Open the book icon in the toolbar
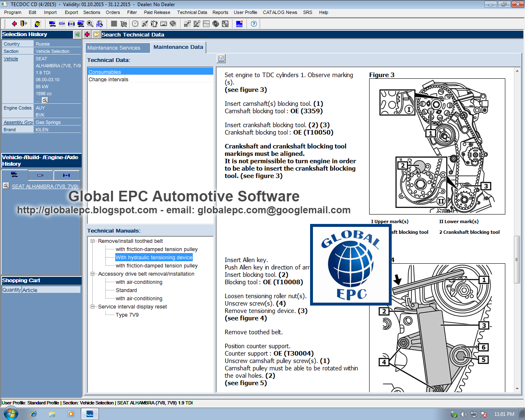The height and width of the screenshot is (420, 525). [173, 24]
